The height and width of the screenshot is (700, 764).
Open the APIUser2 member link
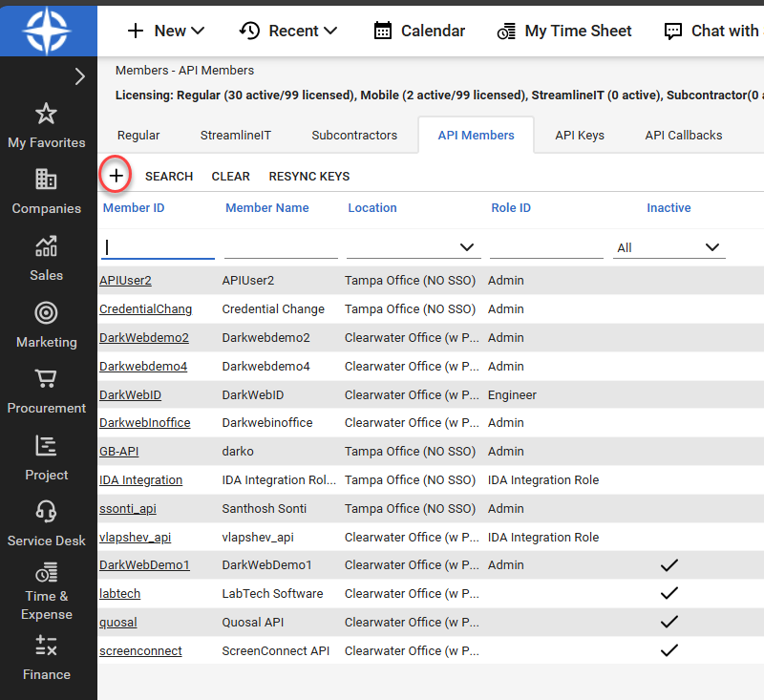(x=125, y=281)
